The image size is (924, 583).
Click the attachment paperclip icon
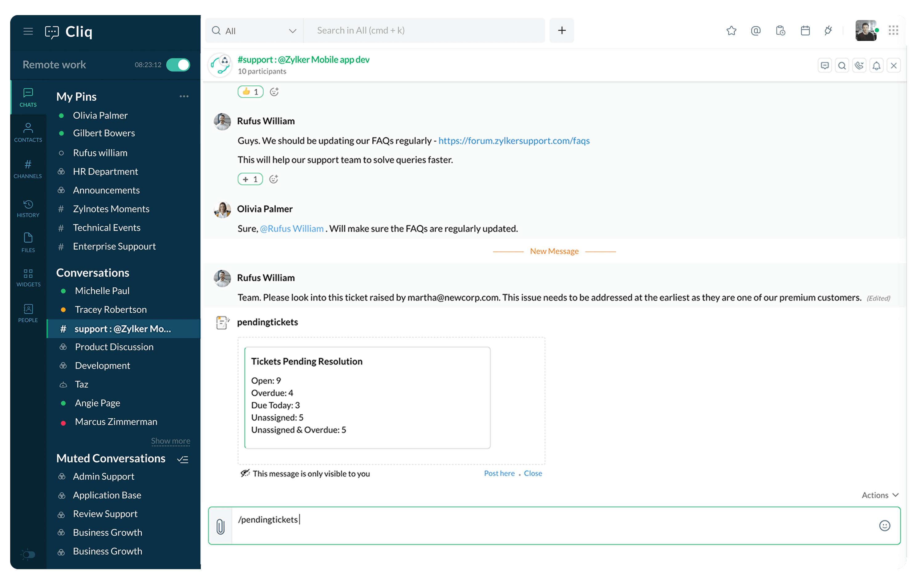tap(220, 526)
